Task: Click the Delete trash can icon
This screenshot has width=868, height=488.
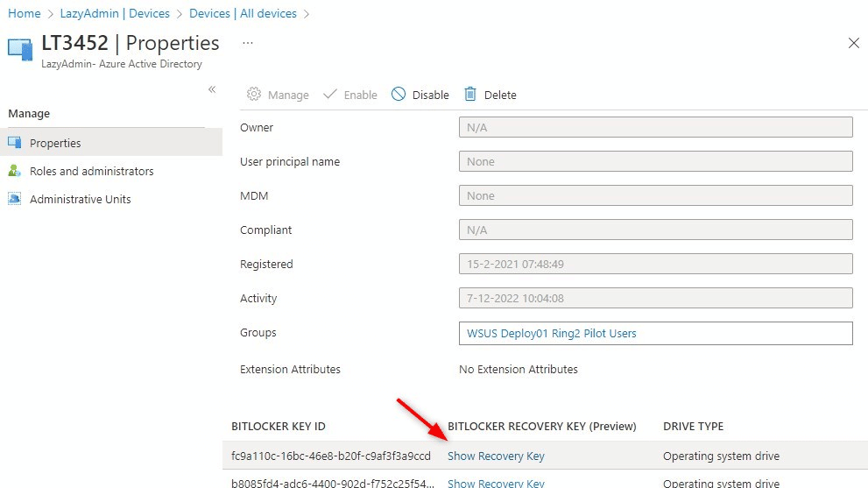Action: pos(470,94)
